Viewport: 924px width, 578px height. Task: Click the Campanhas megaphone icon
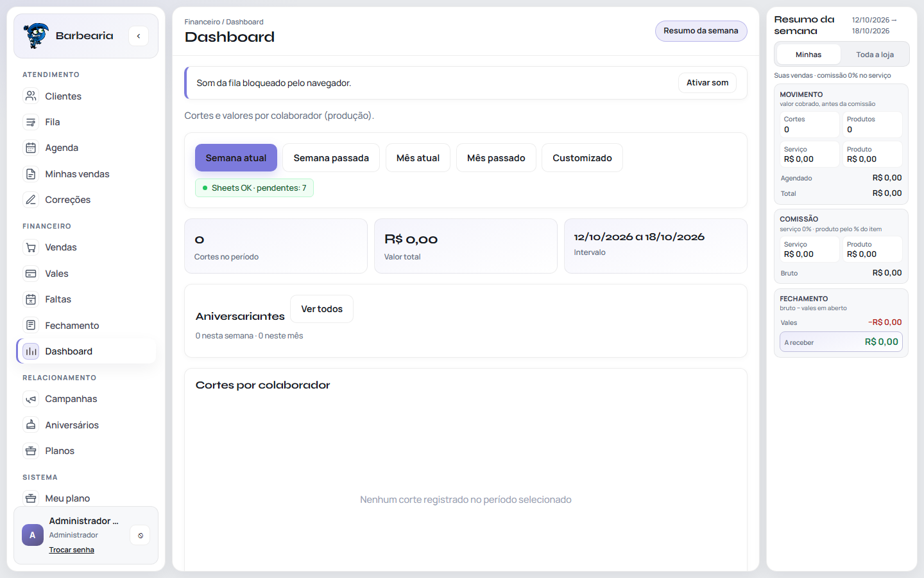coord(31,399)
